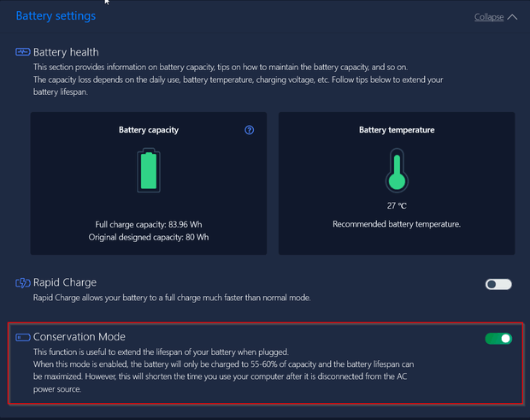
Task: Select the Battery health section title
Action: [66, 52]
